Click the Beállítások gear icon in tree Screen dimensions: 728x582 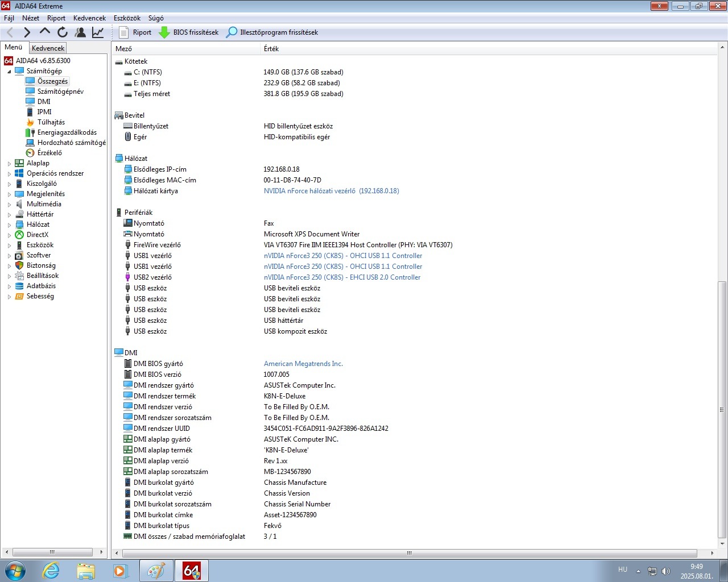pos(19,276)
